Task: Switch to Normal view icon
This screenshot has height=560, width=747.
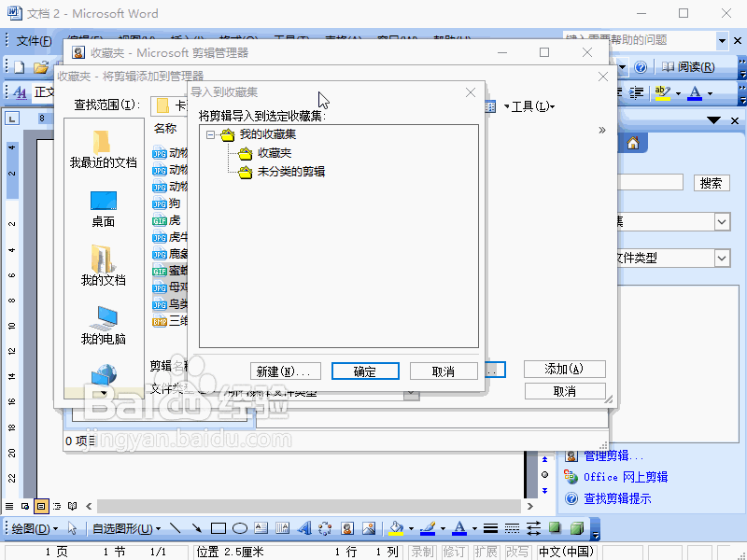Action: (x=9, y=506)
